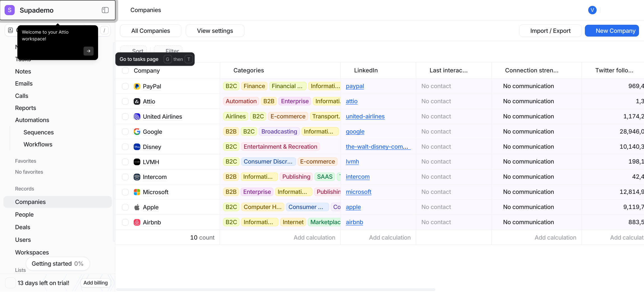Check the Microsoft row checkbox
This screenshot has height=303, width=644.
coord(125,192)
